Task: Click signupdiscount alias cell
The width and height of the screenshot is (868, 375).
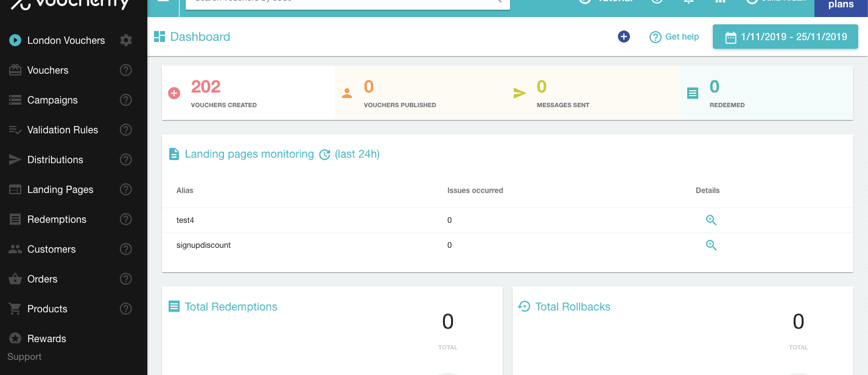Action: [203, 245]
